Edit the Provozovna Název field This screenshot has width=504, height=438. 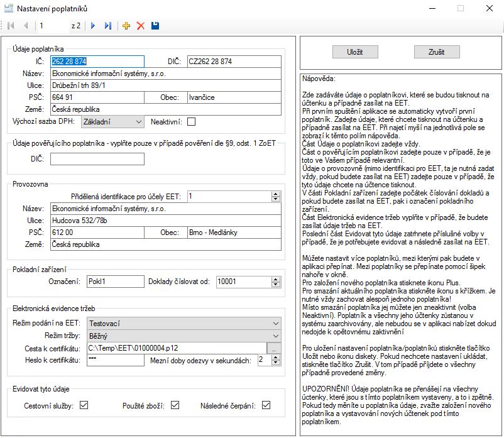point(166,209)
